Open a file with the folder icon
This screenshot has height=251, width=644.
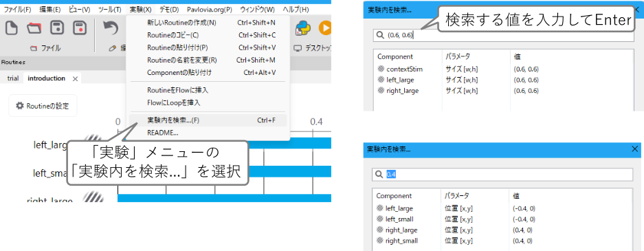pyautogui.click(x=34, y=28)
